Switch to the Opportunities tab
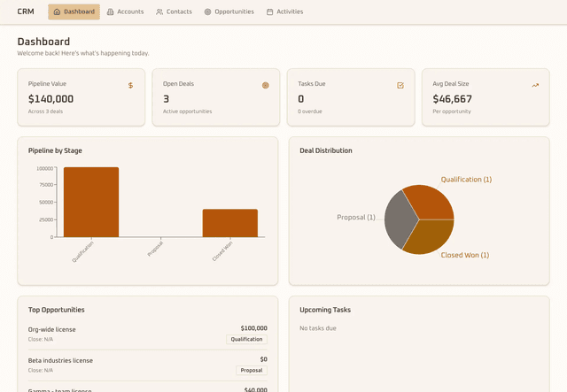Viewport: 567px width, 392px height. pyautogui.click(x=229, y=12)
